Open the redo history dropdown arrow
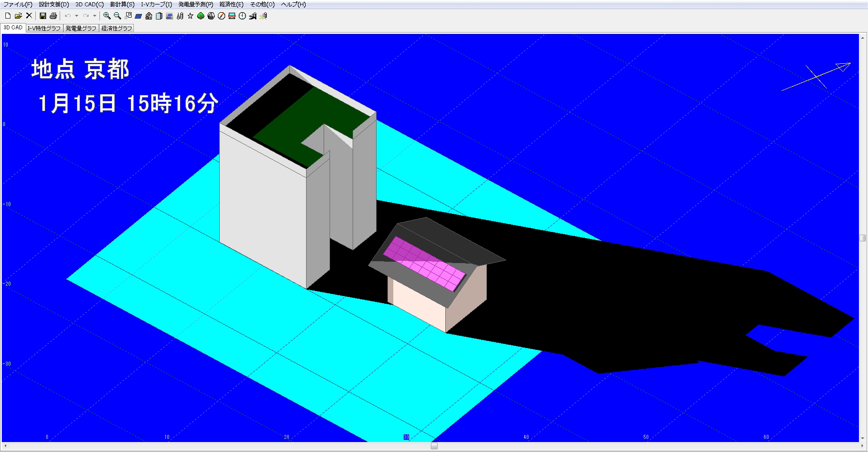868x452 pixels. (x=94, y=16)
